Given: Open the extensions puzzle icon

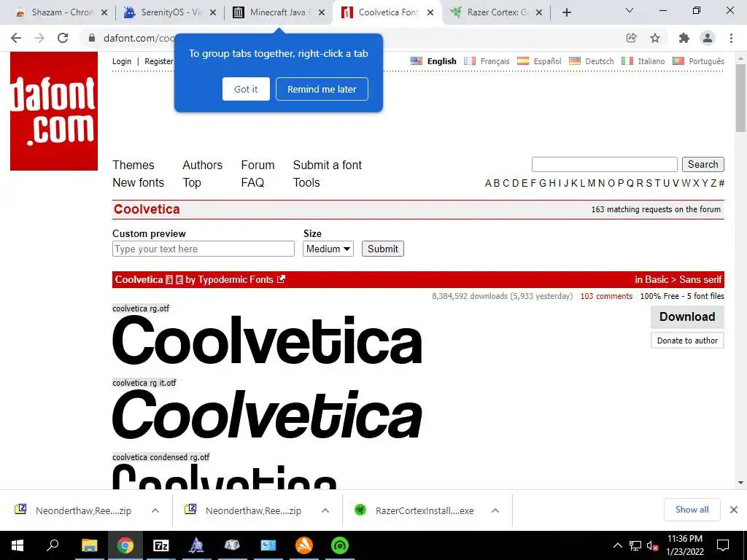Looking at the screenshot, I should (684, 38).
